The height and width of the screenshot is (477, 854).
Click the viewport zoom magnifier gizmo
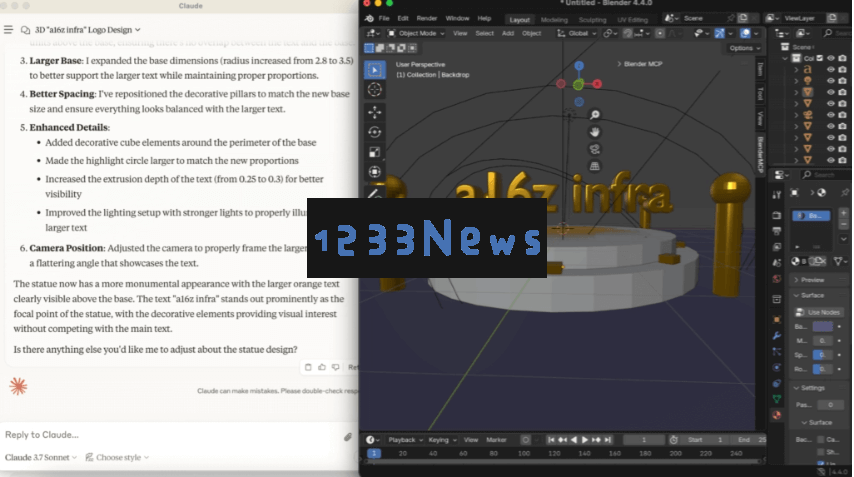tap(595, 115)
